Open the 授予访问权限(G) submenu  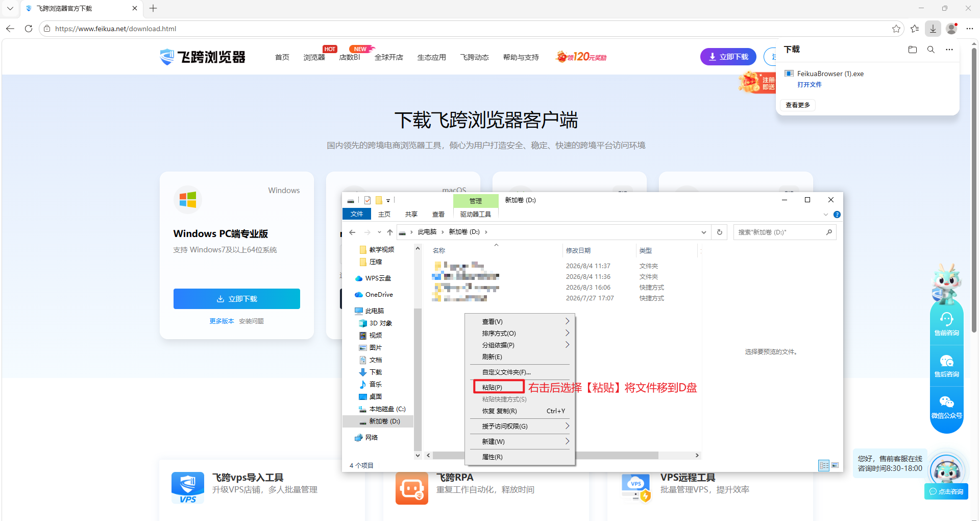520,426
